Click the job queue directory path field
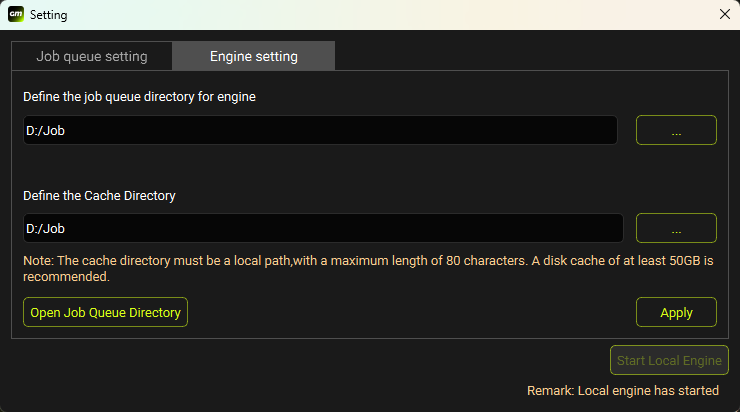Viewport: 740px width, 412px height. (320, 130)
